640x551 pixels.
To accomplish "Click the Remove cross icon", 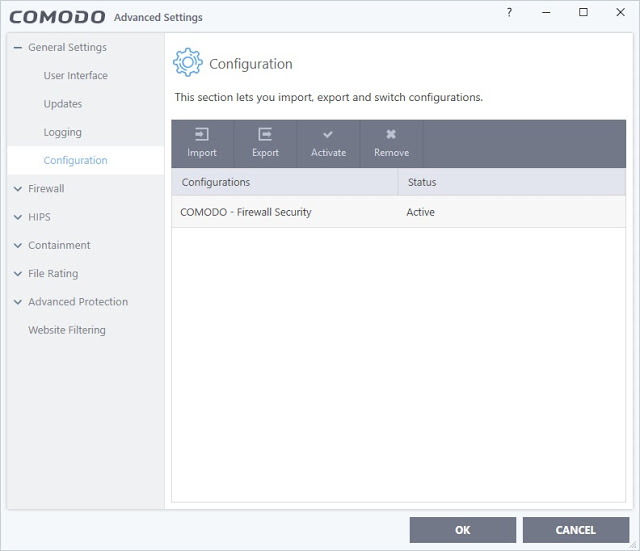I will coord(391,134).
